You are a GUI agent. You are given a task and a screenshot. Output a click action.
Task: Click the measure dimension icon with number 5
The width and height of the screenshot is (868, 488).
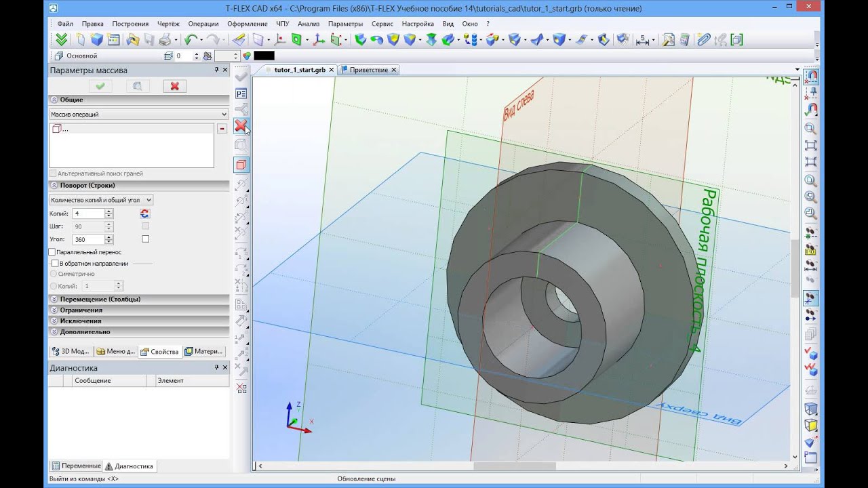(642, 39)
